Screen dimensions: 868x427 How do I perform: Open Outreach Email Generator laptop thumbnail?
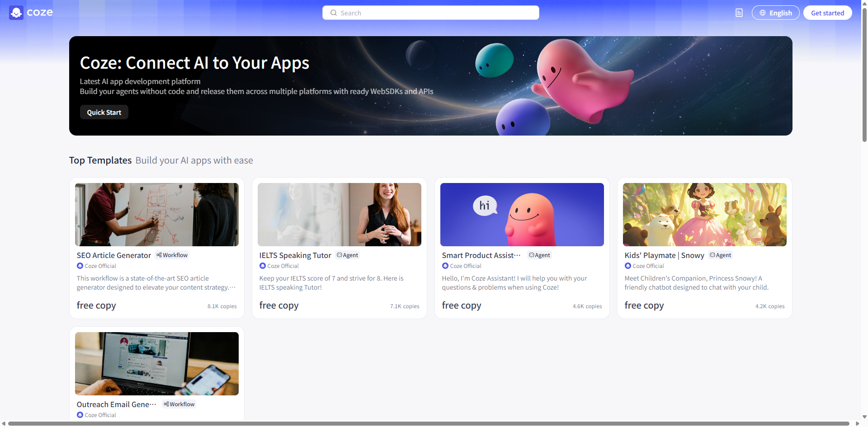pyautogui.click(x=157, y=364)
